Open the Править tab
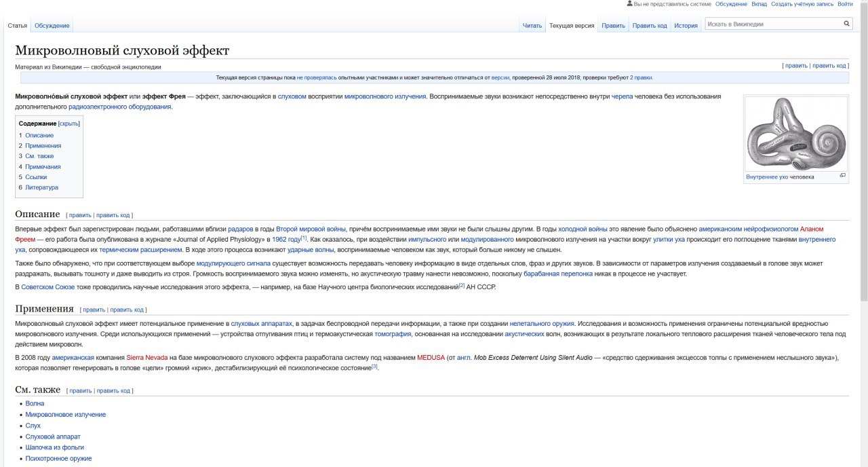The height and width of the screenshot is (467, 868). [613, 26]
